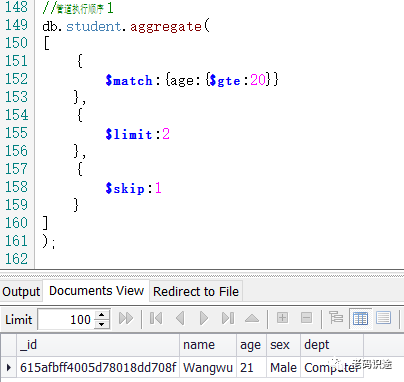
Task: Switch to text list view icon
Action: tap(383, 318)
